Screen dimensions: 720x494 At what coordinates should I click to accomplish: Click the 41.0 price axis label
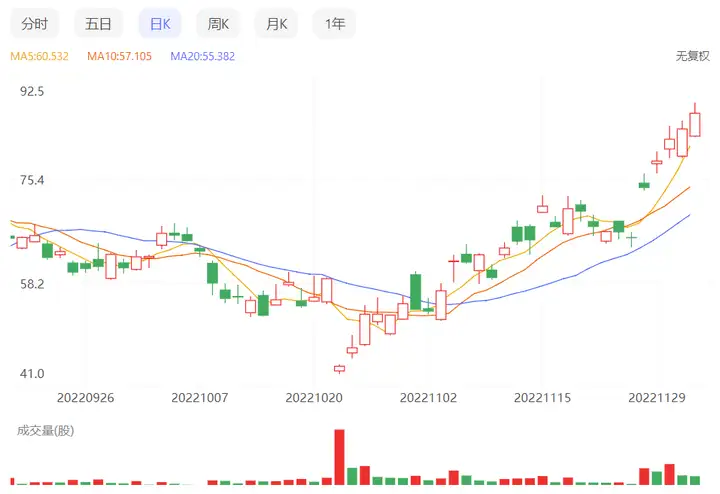32,374
